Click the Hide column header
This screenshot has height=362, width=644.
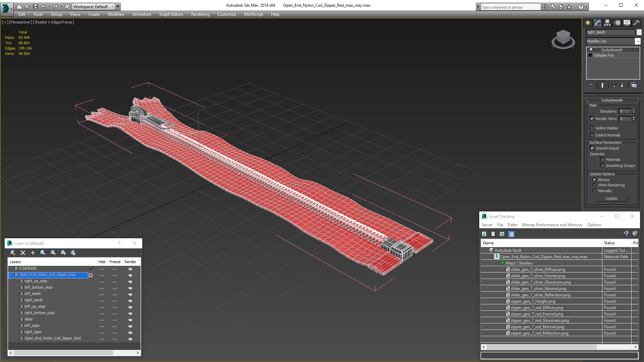click(102, 262)
